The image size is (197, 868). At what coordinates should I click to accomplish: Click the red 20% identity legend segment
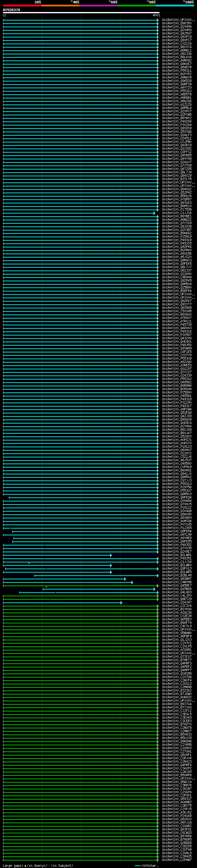(22, 6)
